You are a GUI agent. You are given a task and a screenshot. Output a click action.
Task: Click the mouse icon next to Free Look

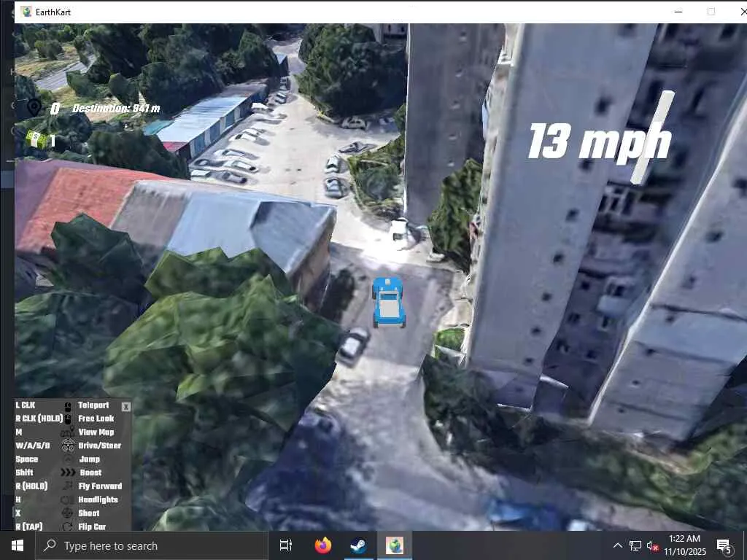[x=68, y=419]
